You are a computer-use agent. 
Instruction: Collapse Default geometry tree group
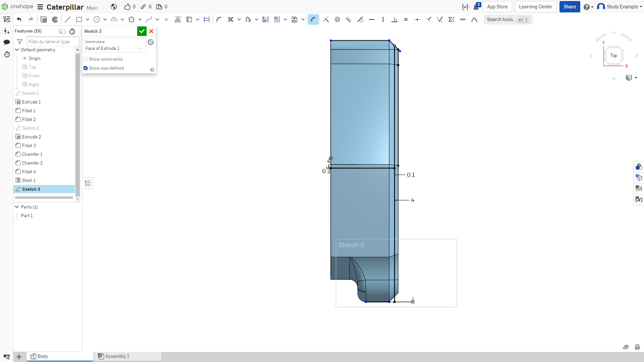click(17, 50)
